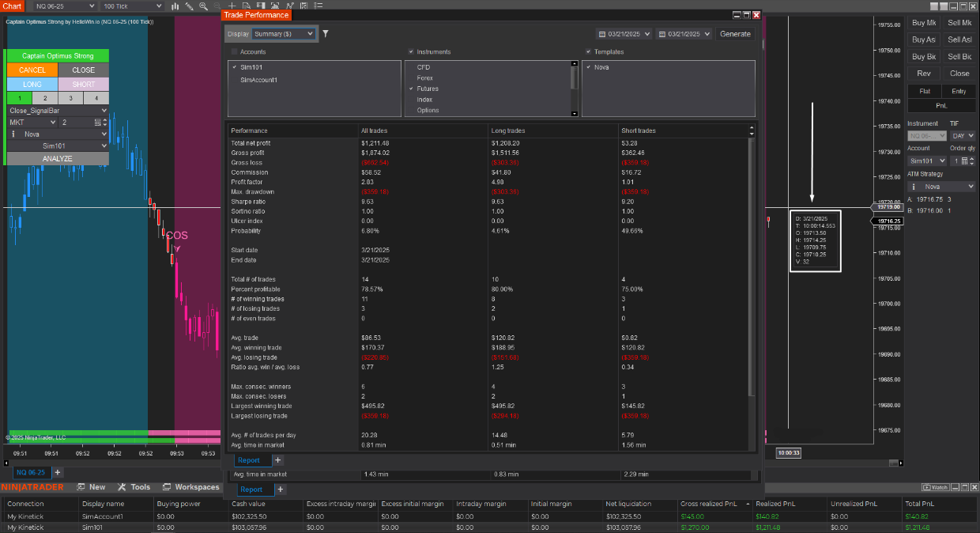Select the green preset 1 button
This screenshot has width=980, height=533.
click(x=20, y=98)
